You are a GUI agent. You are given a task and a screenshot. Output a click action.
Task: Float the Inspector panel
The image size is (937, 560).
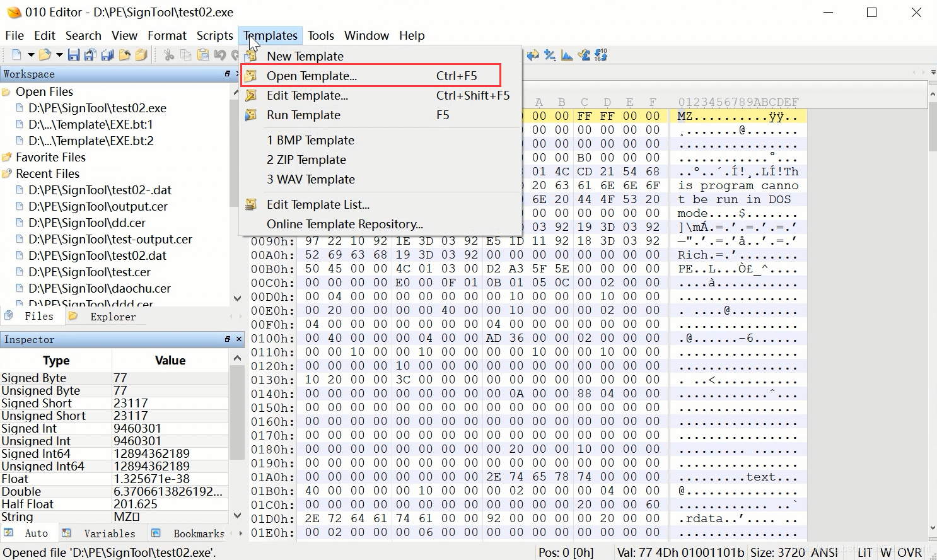point(228,339)
